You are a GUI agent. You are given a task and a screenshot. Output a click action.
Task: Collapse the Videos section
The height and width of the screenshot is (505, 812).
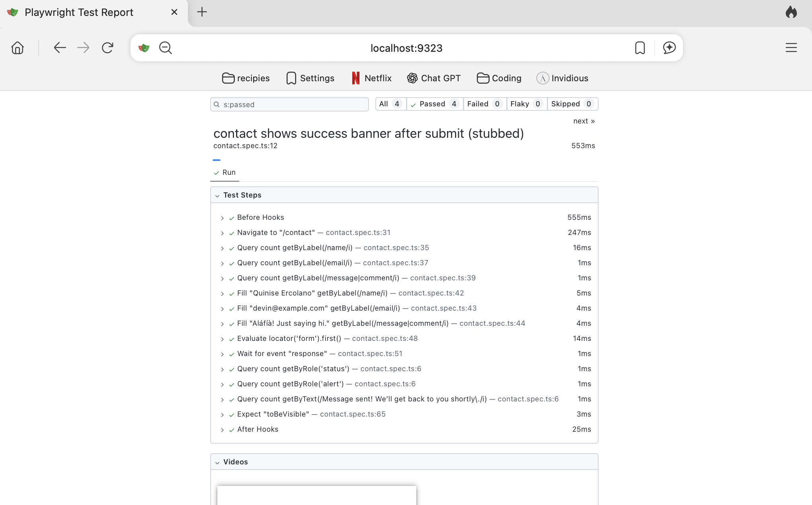pos(217,462)
